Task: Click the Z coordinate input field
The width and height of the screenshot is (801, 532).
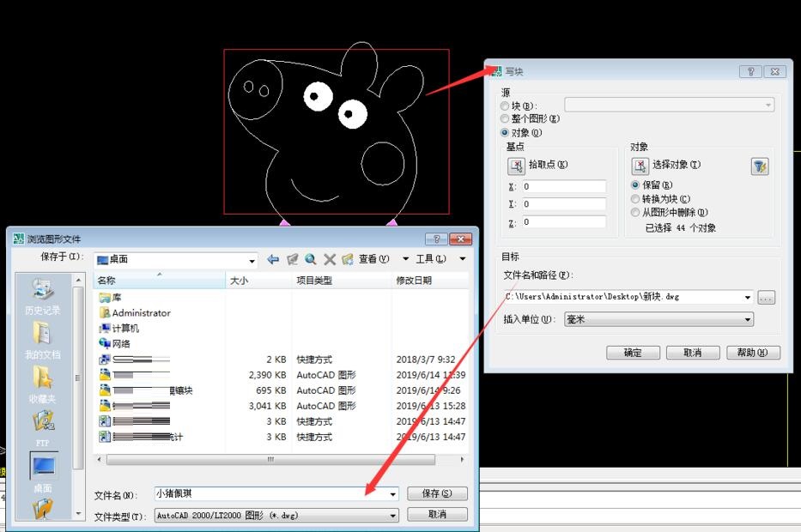Action: (x=564, y=221)
